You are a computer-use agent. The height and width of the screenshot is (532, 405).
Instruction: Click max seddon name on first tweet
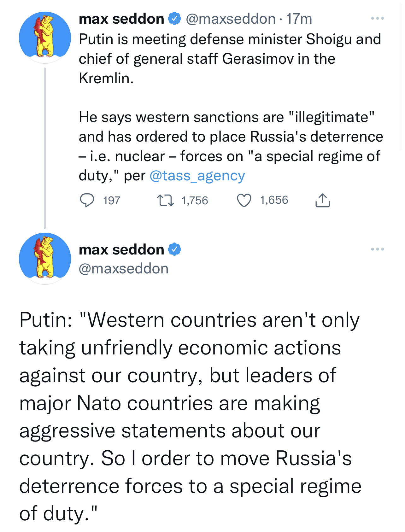coord(121,19)
